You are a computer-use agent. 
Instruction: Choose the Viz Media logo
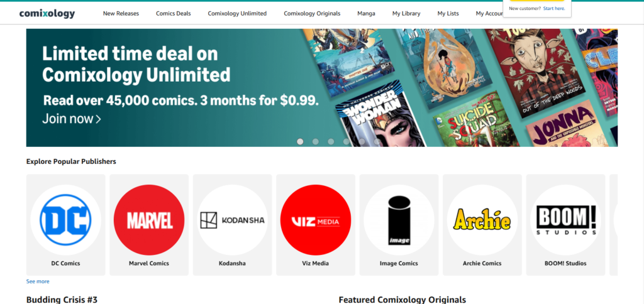[316, 220]
